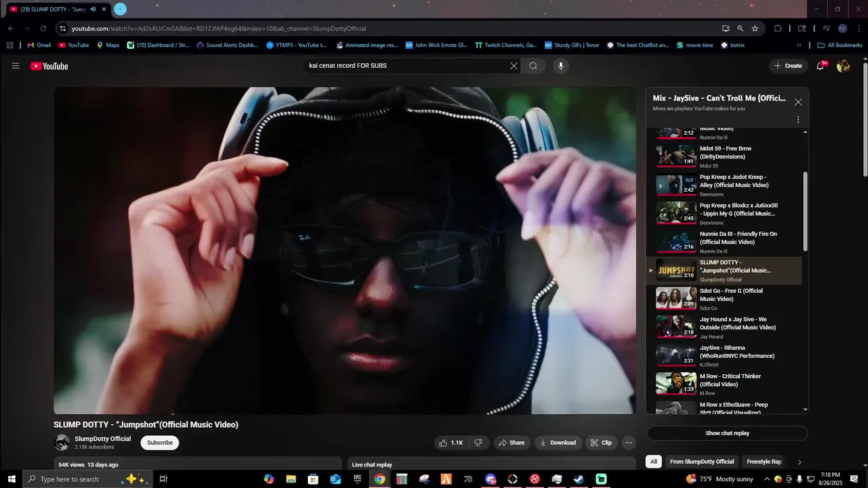Click the Share button
The height and width of the screenshot is (488, 868).
pyautogui.click(x=511, y=443)
